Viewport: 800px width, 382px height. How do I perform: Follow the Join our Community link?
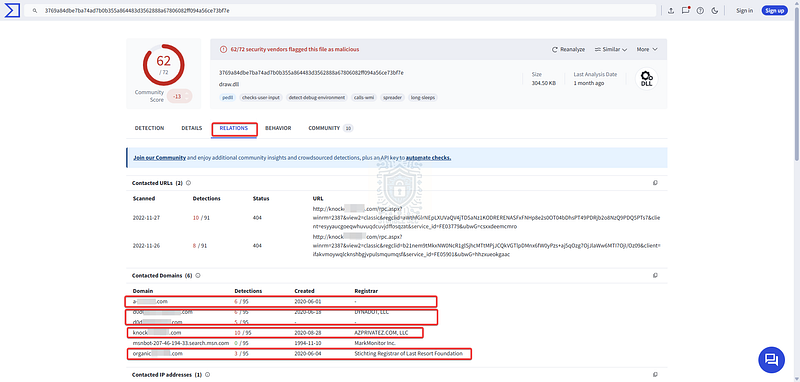tap(160, 158)
